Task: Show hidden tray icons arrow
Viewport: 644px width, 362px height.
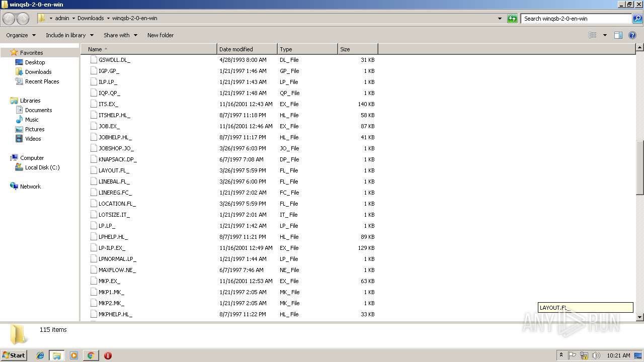Action: [x=561, y=355]
